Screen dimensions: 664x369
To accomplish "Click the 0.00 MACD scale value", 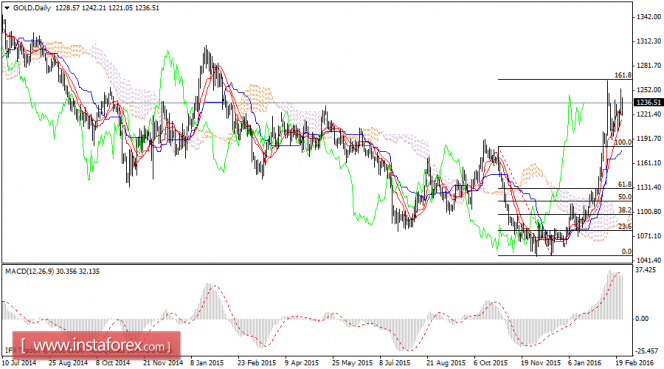I will [642, 319].
